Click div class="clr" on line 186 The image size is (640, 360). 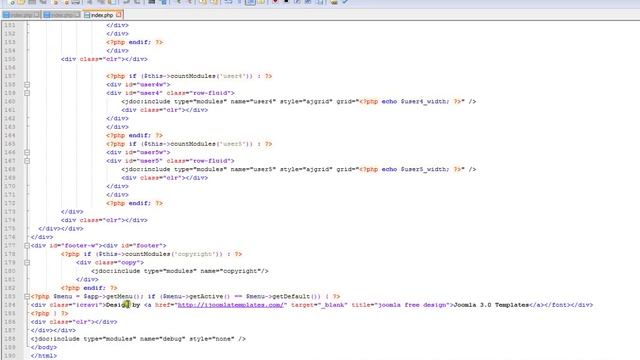coord(62,322)
